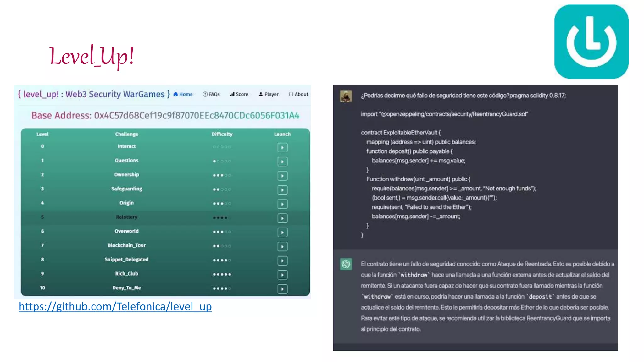This screenshot has width=644, height=362.
Task: Open the Score menu item
Action: pos(239,94)
